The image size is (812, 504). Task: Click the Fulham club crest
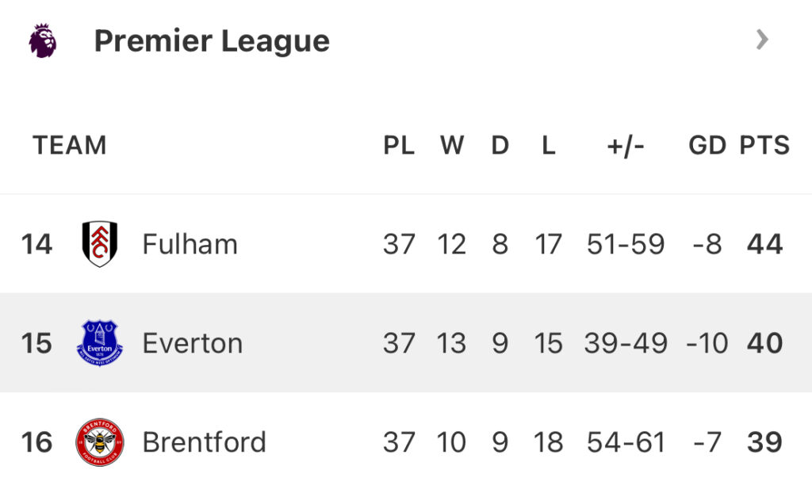coord(100,244)
